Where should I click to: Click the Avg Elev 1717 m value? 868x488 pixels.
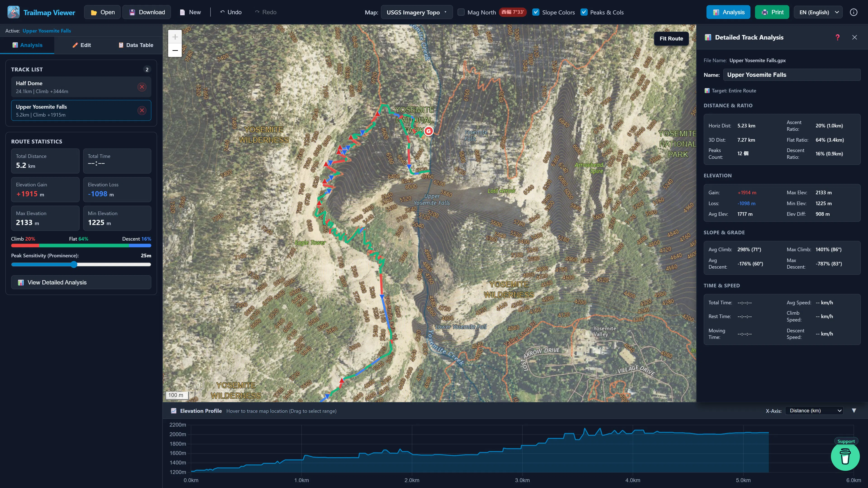745,214
